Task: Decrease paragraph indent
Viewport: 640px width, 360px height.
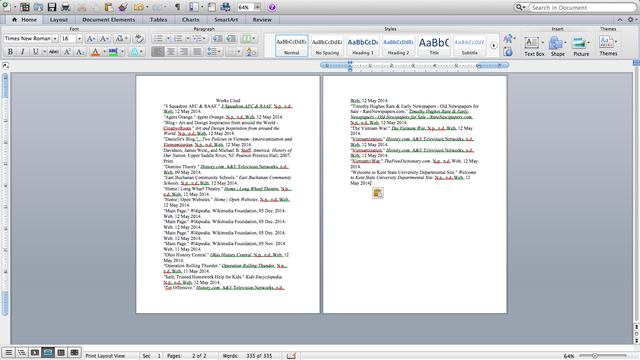Action: pos(218,38)
